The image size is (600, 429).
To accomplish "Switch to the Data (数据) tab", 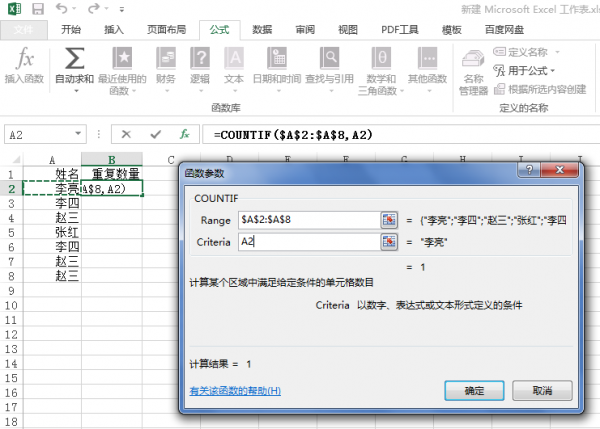I will tap(262, 30).
